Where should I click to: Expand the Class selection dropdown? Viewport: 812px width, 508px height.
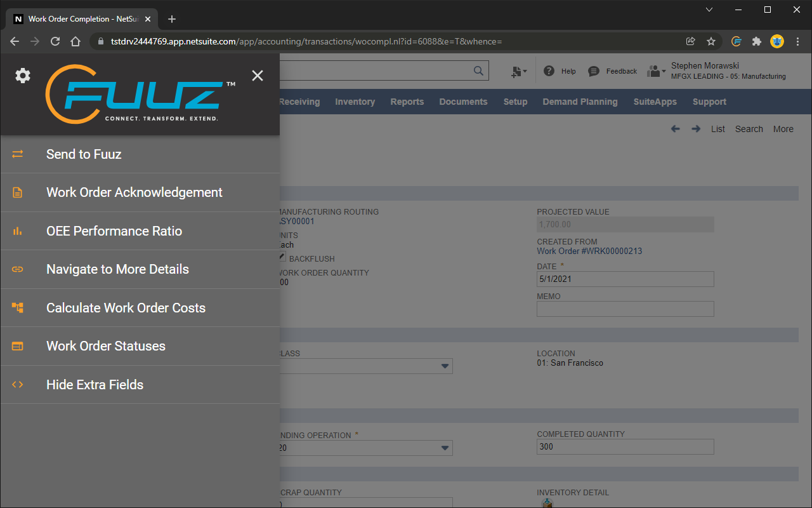tap(443, 366)
